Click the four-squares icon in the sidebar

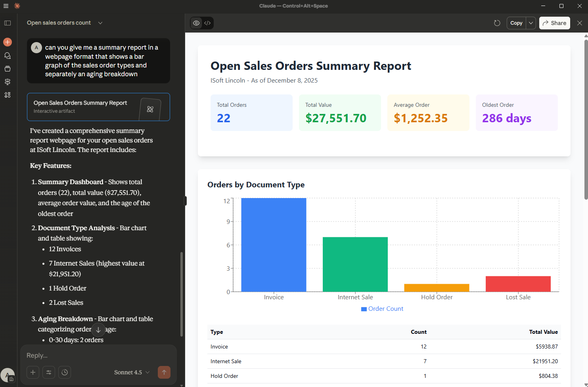pyautogui.click(x=8, y=95)
